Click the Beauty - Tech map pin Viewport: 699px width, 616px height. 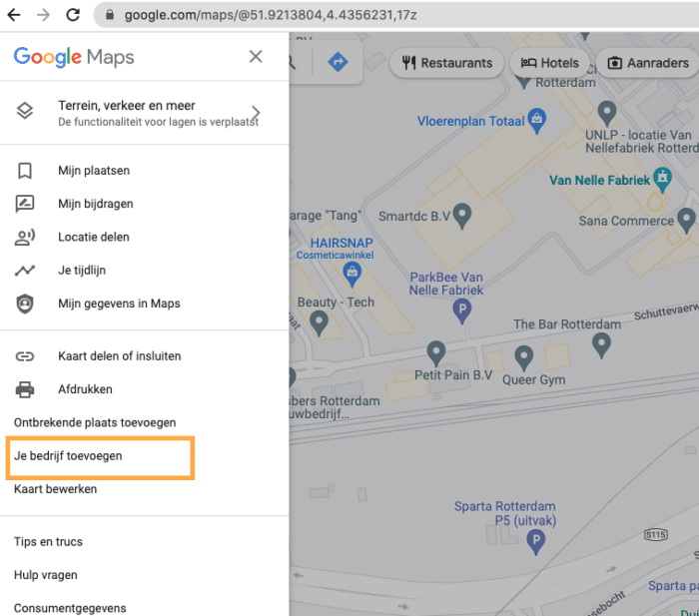(319, 321)
